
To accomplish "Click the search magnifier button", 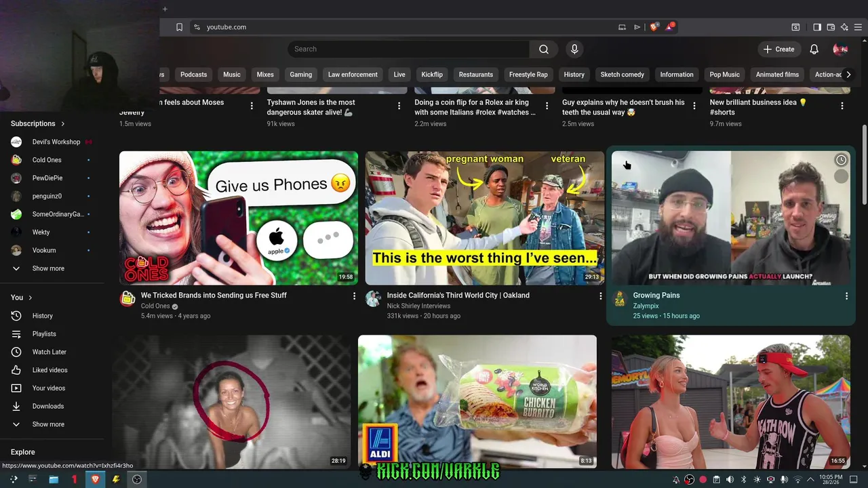I will point(543,49).
